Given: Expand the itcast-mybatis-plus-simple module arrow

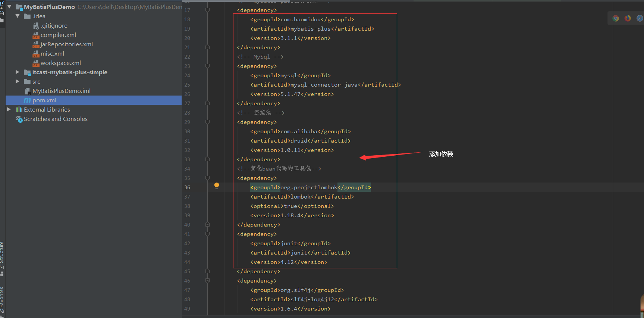Looking at the screenshot, I should tap(18, 72).
